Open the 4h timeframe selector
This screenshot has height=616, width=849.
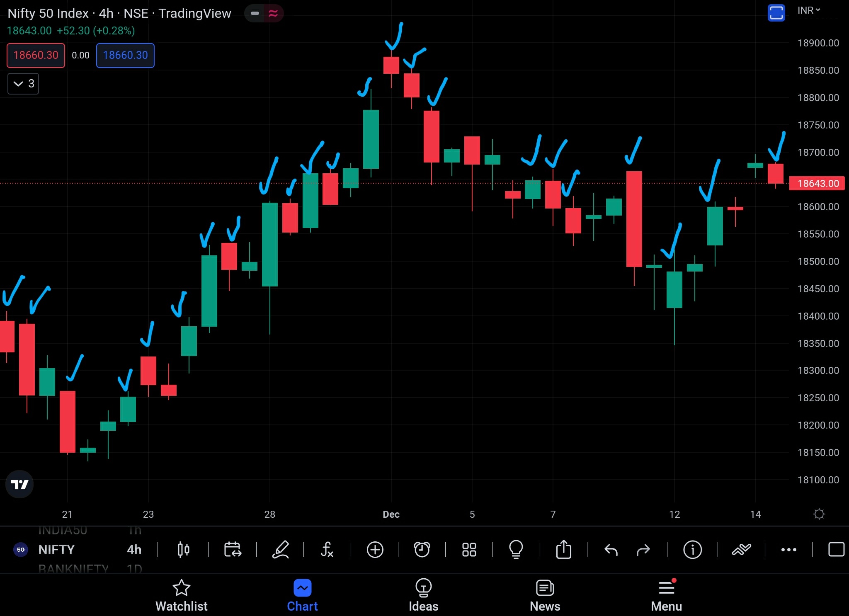[x=134, y=550]
